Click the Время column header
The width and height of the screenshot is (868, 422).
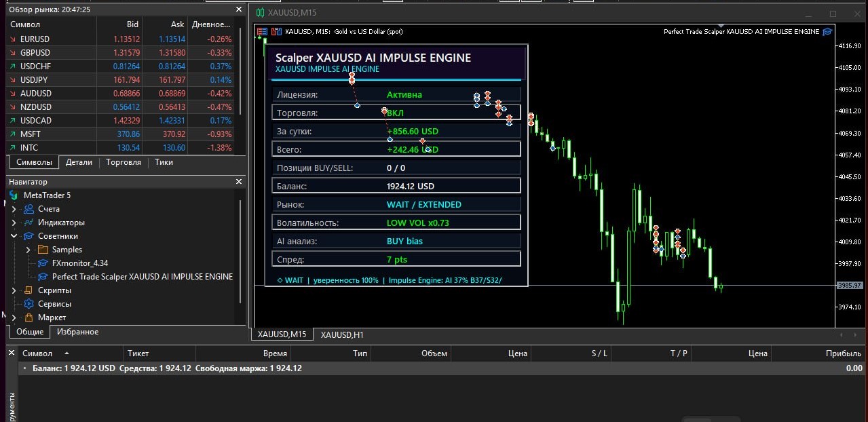243,353
